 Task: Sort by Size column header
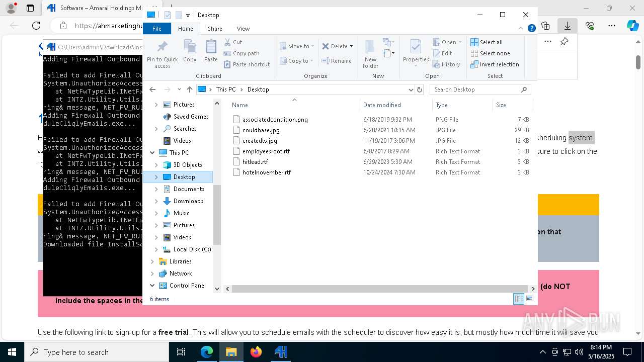coord(512,105)
